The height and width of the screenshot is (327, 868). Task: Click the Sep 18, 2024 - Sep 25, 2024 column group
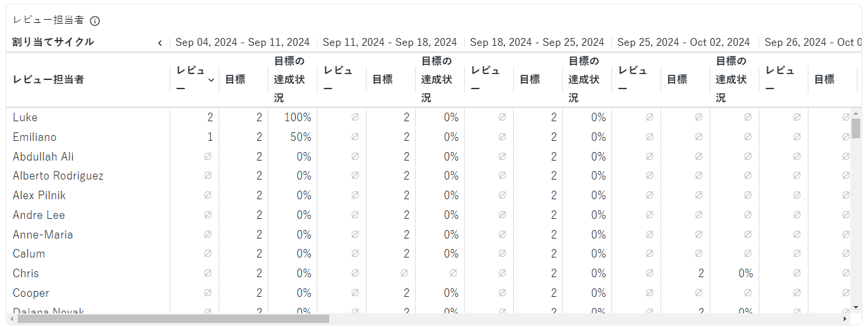537,43
